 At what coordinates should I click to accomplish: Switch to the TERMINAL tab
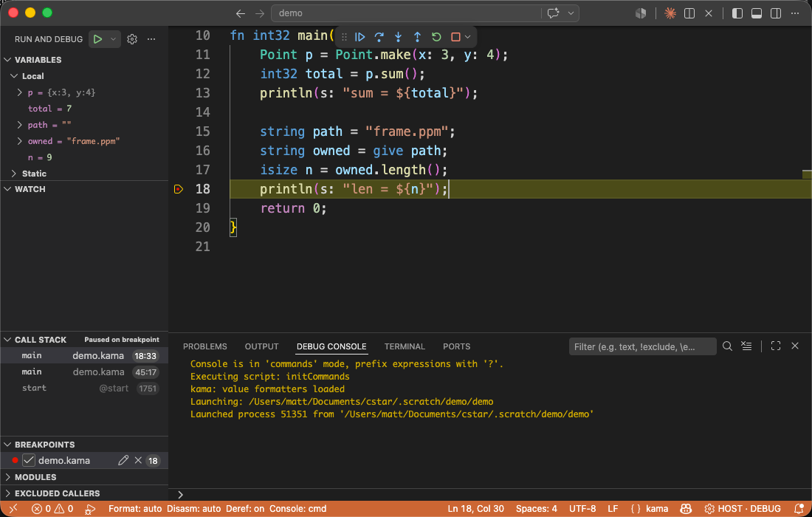pos(405,346)
